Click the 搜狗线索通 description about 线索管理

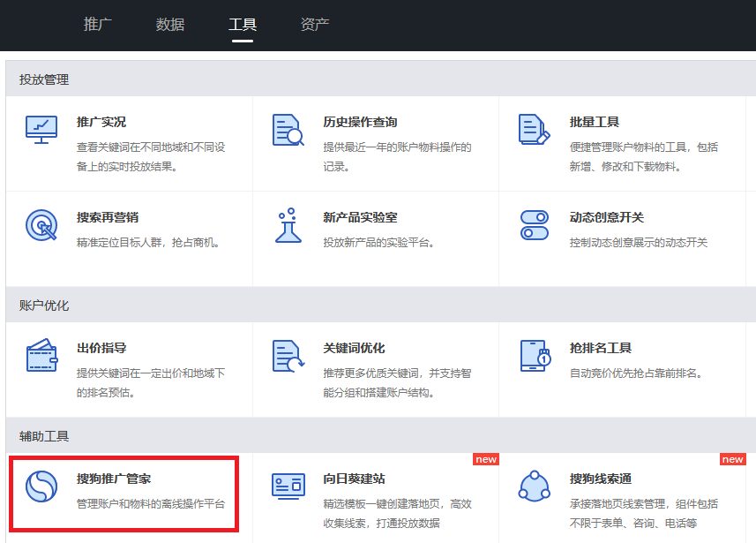(x=643, y=514)
